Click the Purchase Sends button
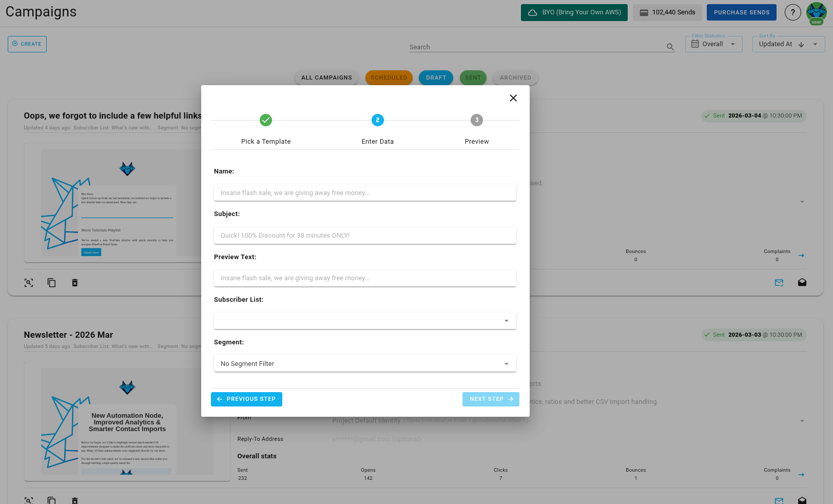This screenshot has width=833, height=504. click(x=741, y=12)
